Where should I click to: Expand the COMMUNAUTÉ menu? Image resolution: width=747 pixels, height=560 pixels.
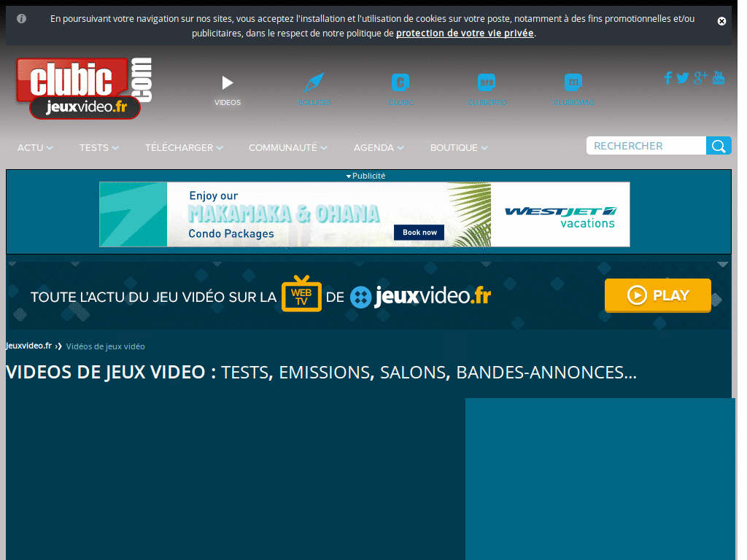287,147
